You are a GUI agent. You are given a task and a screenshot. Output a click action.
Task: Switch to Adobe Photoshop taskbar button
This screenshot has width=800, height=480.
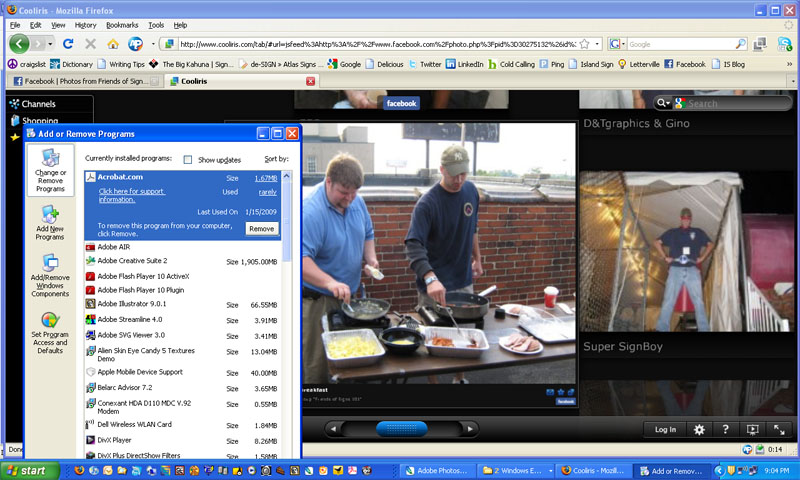click(x=438, y=471)
